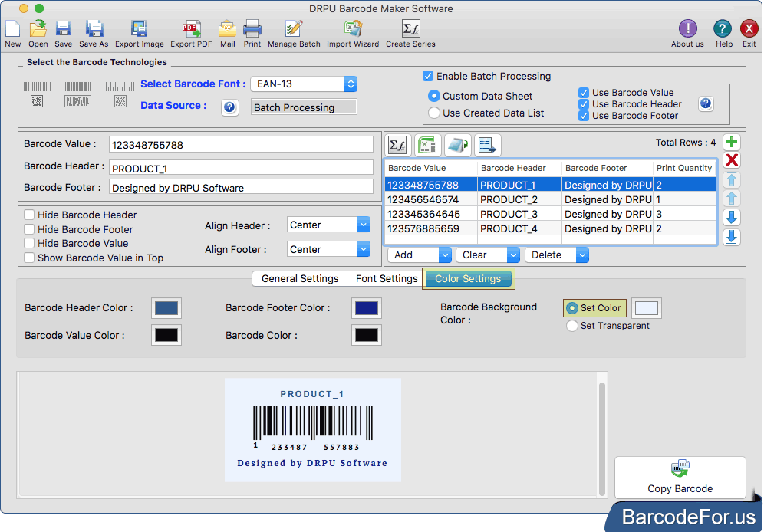Switch to Font Settings tab
The width and height of the screenshot is (764, 532).
point(387,278)
